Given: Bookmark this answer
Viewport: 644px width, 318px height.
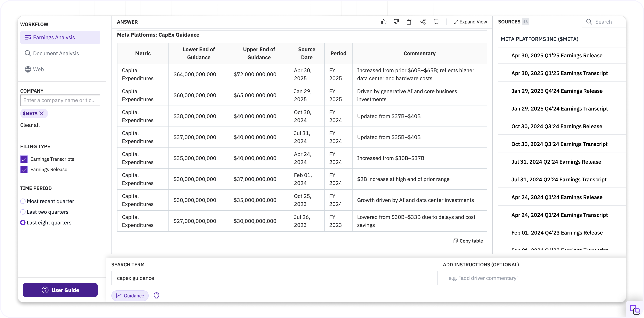Looking at the screenshot, I should (x=436, y=22).
